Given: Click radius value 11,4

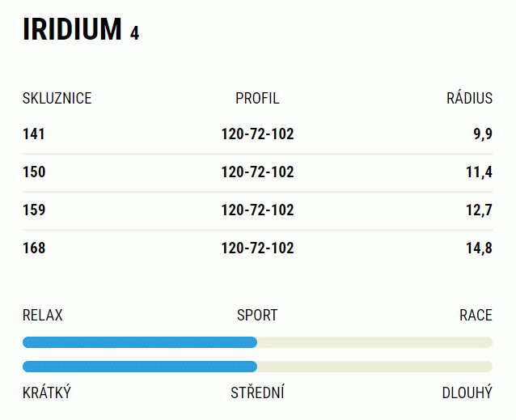Looking at the screenshot, I should [x=479, y=172].
